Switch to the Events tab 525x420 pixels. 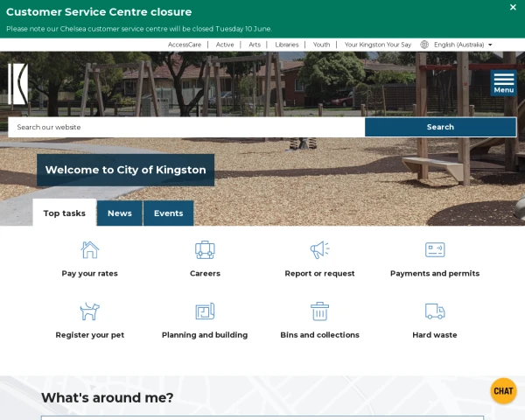click(x=168, y=213)
